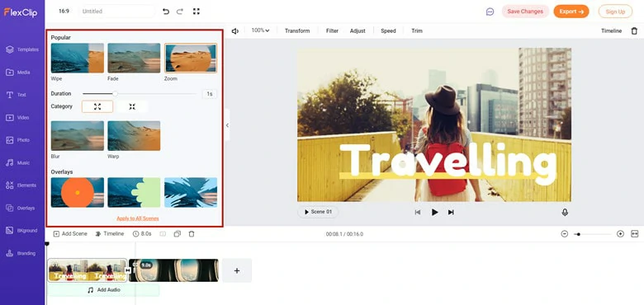Open the Trim toolbar option
Image resolution: width=644 pixels, height=305 pixels.
click(x=417, y=31)
